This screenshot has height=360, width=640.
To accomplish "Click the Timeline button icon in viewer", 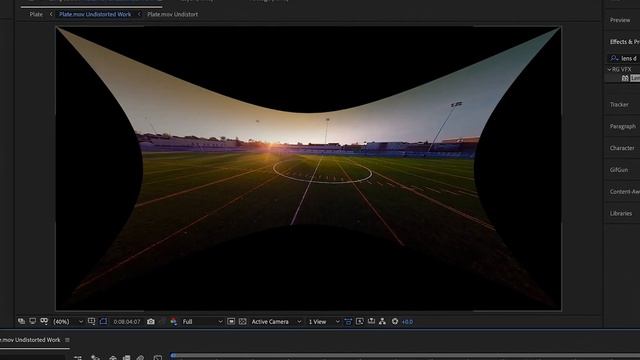I will point(371,322).
